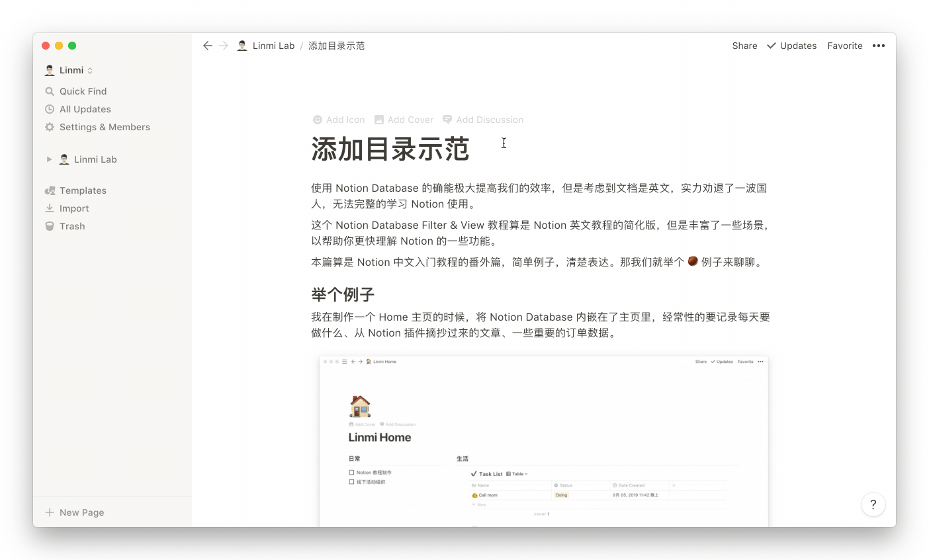Click the Quick Find magnifier icon
This screenshot has width=929, height=560.
coord(50,91)
